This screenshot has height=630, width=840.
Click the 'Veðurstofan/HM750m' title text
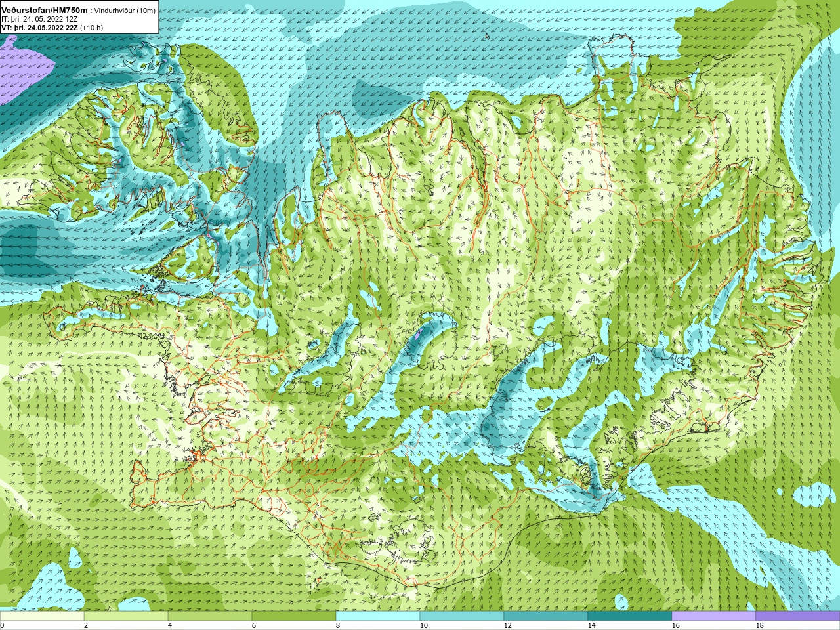tap(45, 10)
